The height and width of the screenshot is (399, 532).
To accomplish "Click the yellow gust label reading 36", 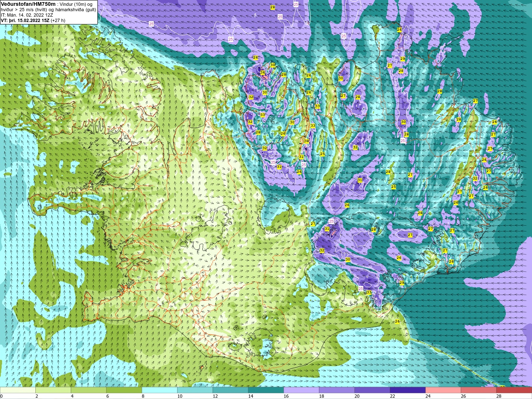I will point(263,73).
